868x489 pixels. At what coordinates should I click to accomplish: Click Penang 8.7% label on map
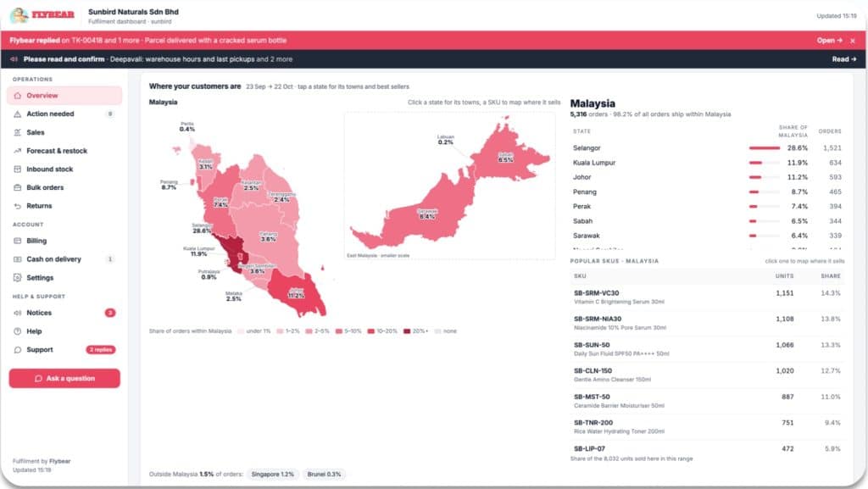click(169, 185)
